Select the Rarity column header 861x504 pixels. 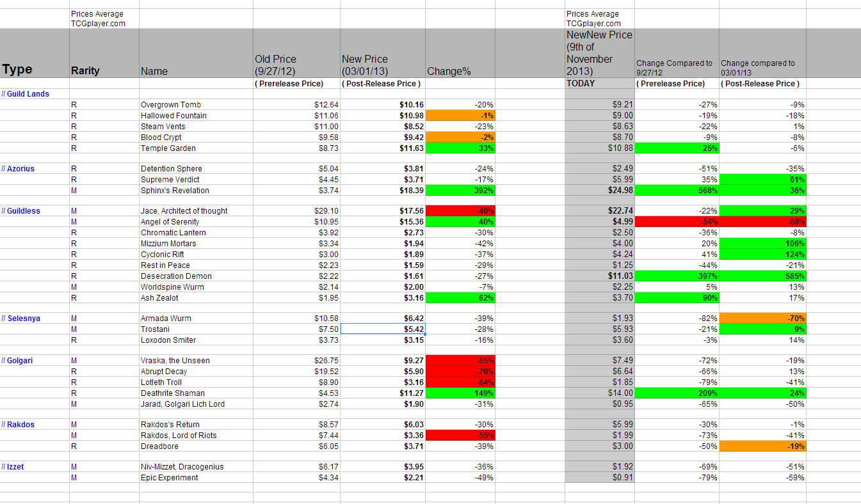tap(85, 71)
